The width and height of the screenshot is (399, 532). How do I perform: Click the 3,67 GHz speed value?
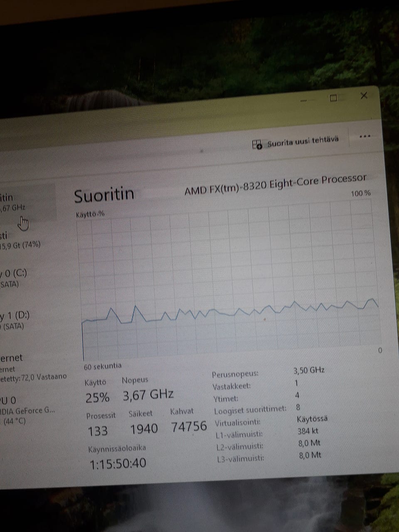tap(148, 394)
